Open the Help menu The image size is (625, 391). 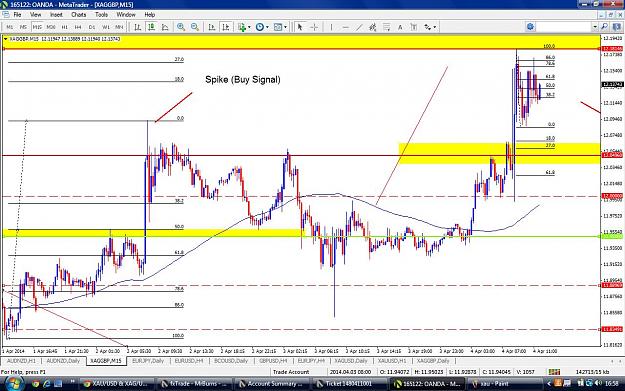coord(149,14)
